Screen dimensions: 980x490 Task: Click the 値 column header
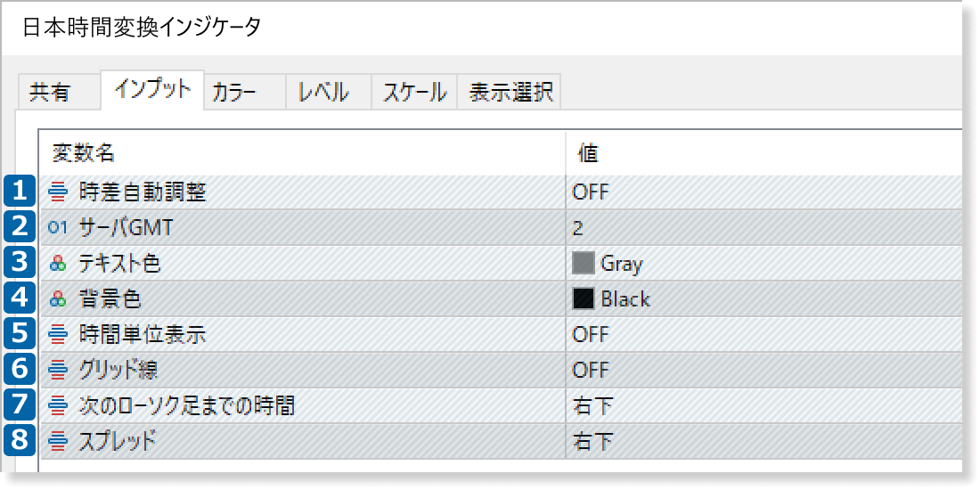588,153
